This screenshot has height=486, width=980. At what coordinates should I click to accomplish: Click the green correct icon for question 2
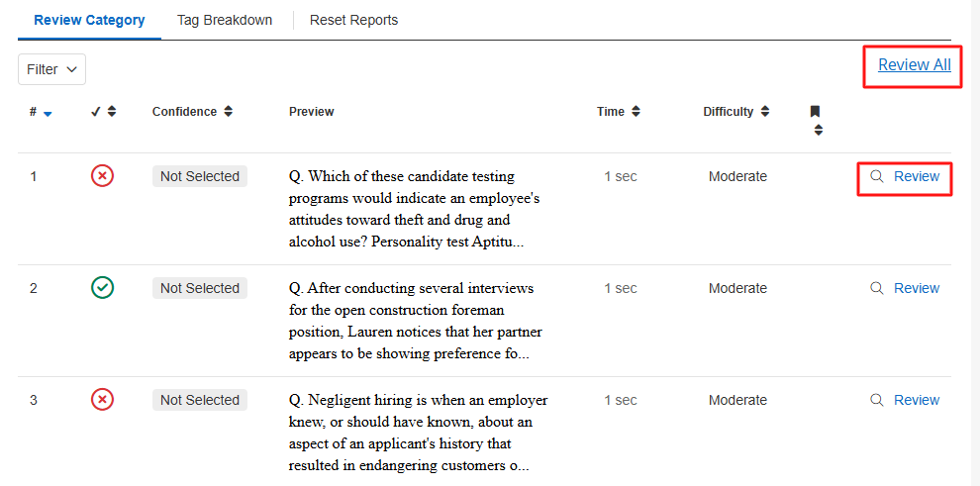[x=102, y=288]
